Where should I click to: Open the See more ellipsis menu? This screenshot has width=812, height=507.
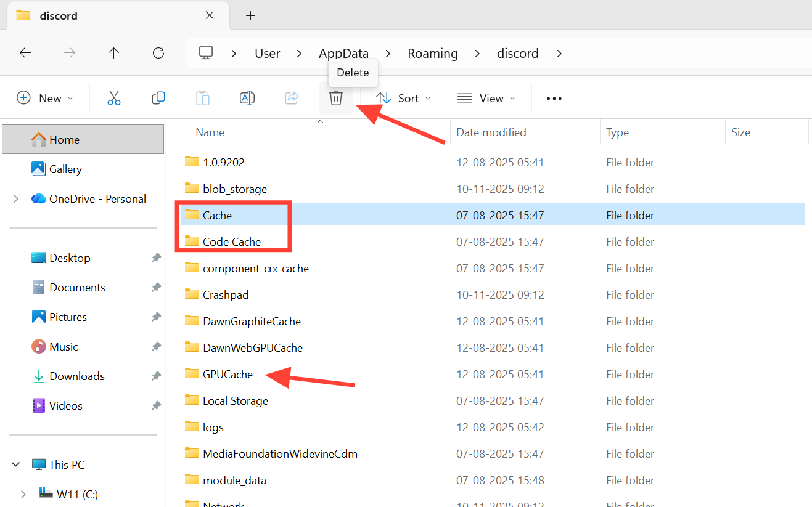pyautogui.click(x=554, y=98)
